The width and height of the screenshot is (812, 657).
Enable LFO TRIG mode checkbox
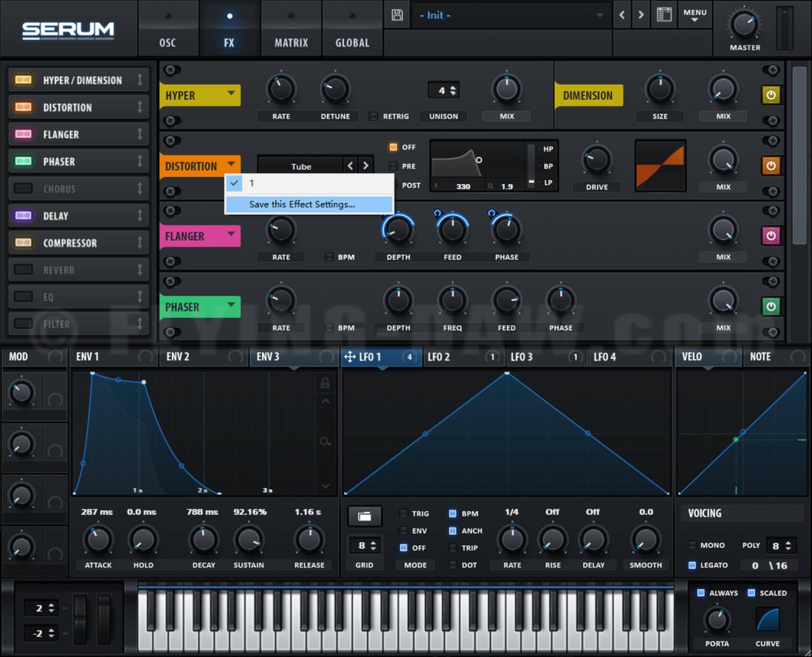click(403, 514)
